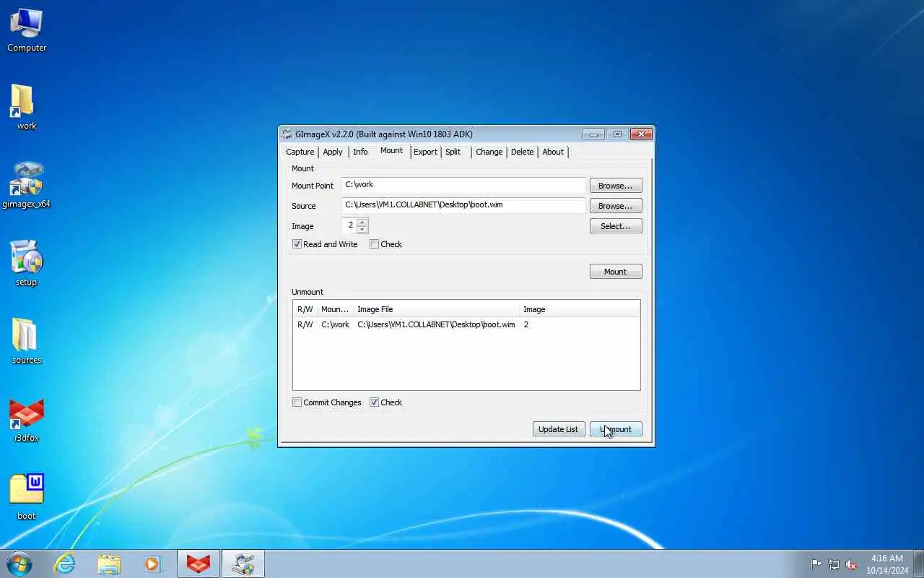Screen dimensions: 924x578
Task: Open Action Center flag in system tray
Action: 816,564
